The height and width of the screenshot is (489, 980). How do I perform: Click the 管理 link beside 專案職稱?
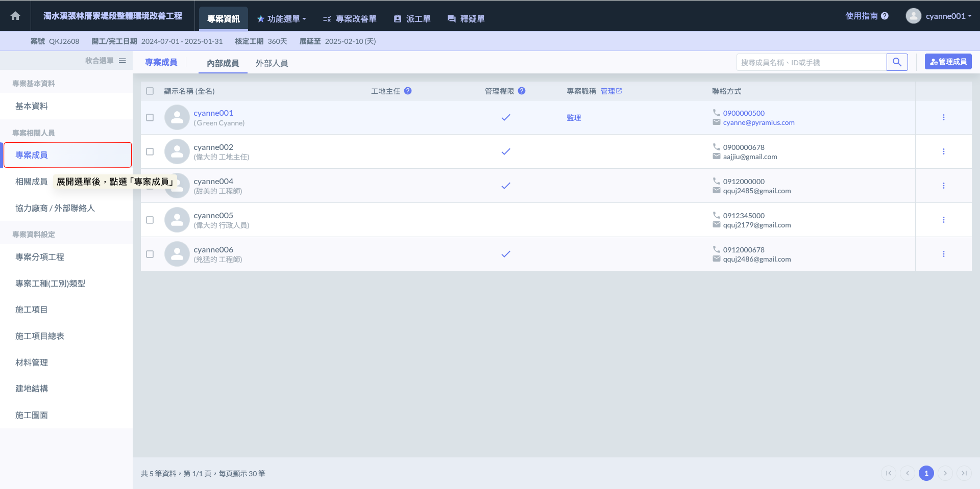point(611,91)
